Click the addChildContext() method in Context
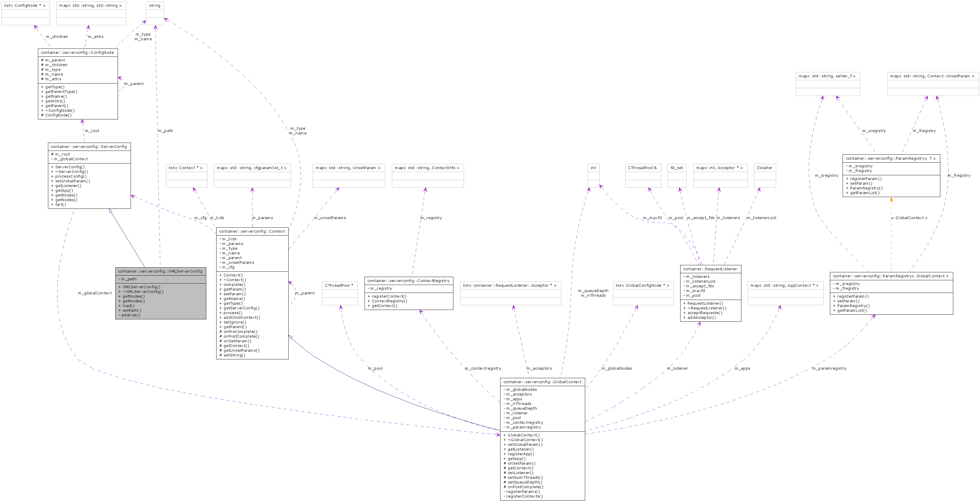 coord(240,318)
